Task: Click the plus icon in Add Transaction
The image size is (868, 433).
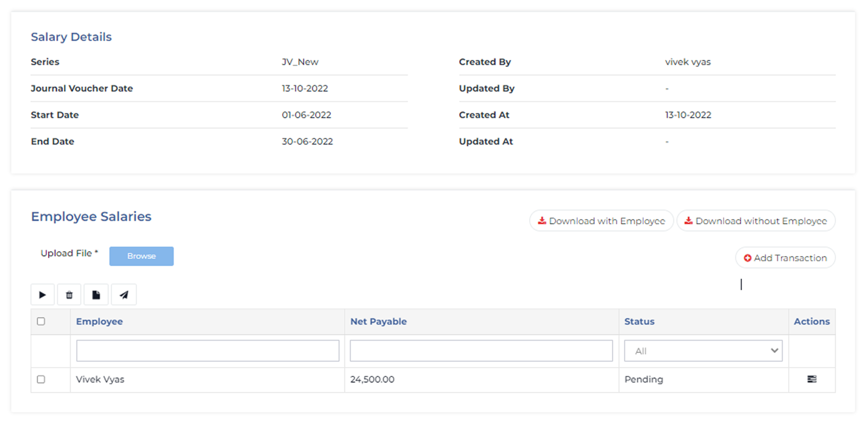Action: point(747,258)
